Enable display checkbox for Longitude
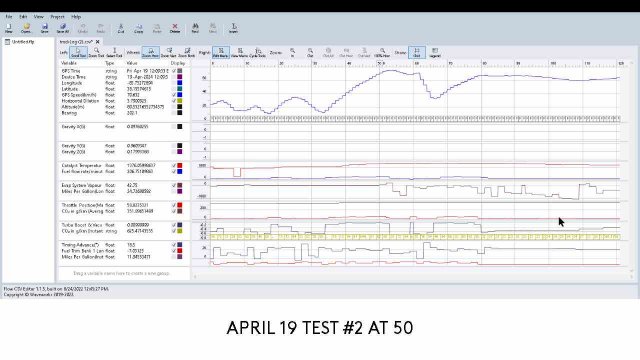The image size is (640, 360). tap(174, 83)
